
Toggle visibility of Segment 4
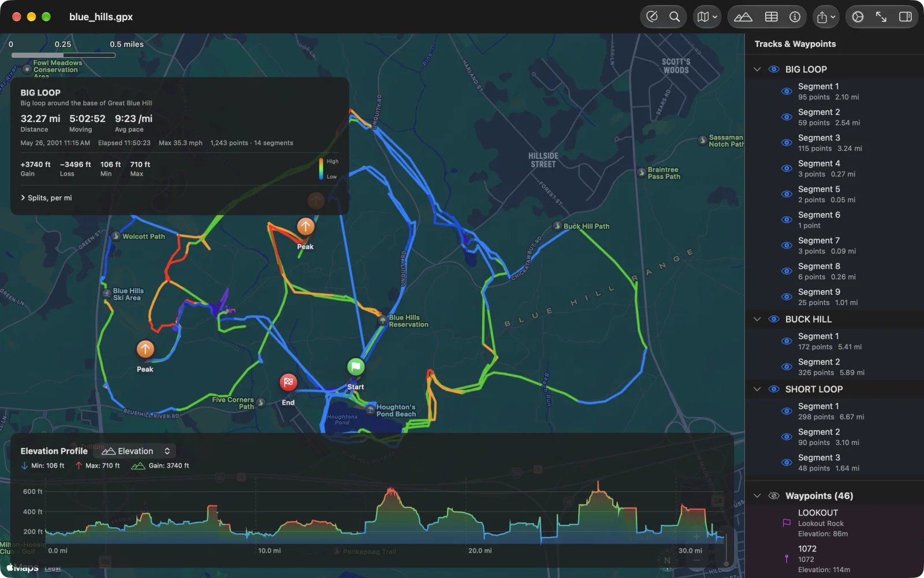787,168
